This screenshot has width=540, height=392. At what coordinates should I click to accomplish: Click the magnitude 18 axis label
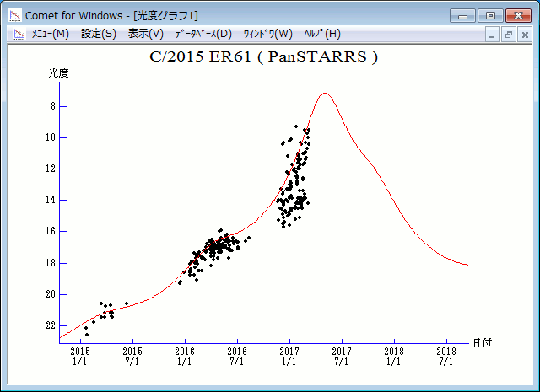click(51, 263)
